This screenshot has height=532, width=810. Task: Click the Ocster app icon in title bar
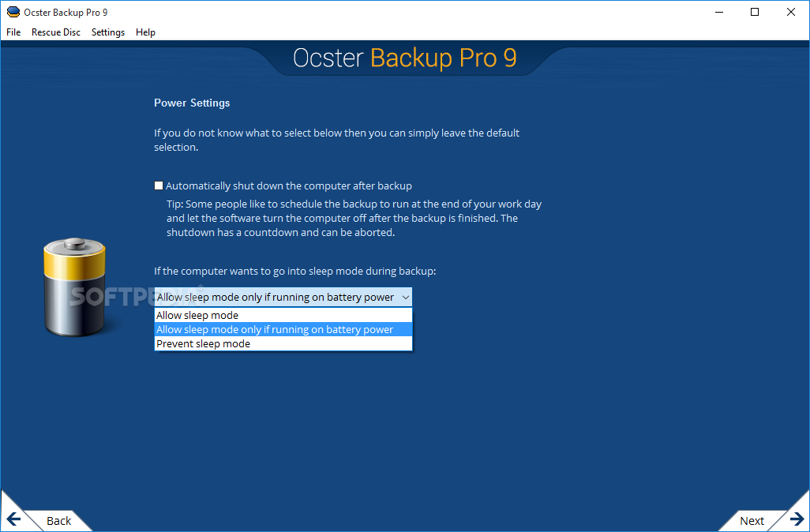click(13, 12)
